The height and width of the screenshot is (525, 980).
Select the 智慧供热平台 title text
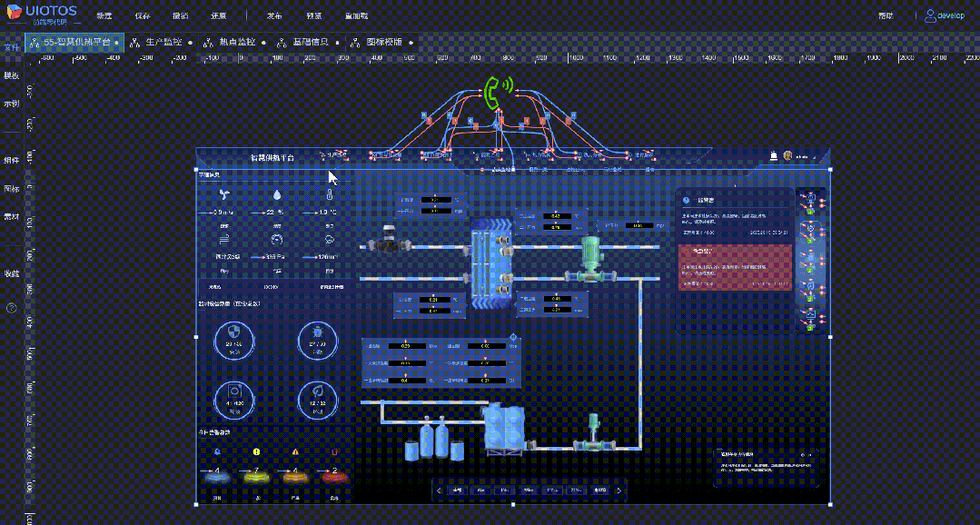pos(273,157)
